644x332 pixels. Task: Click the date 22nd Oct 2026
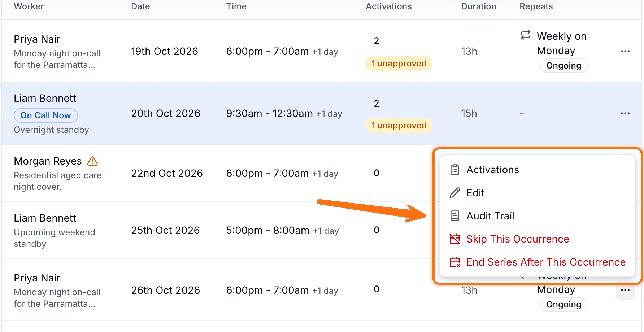coord(167,173)
